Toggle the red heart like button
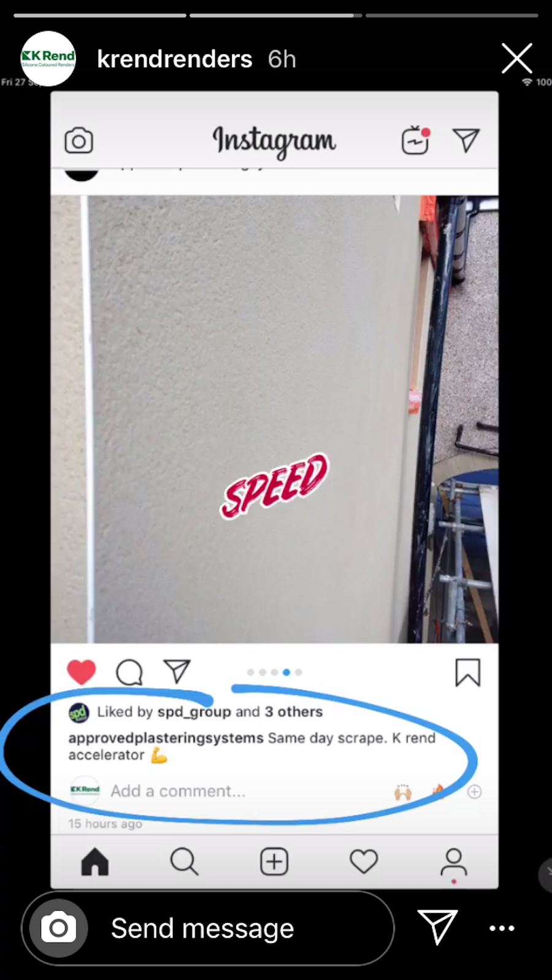The image size is (552, 980). click(82, 672)
